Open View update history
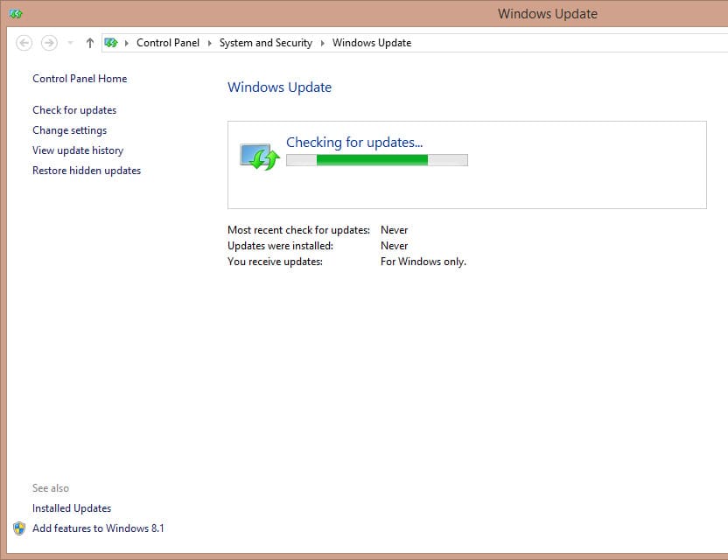Screen dimensions: 728x560 pyautogui.click(x=78, y=150)
